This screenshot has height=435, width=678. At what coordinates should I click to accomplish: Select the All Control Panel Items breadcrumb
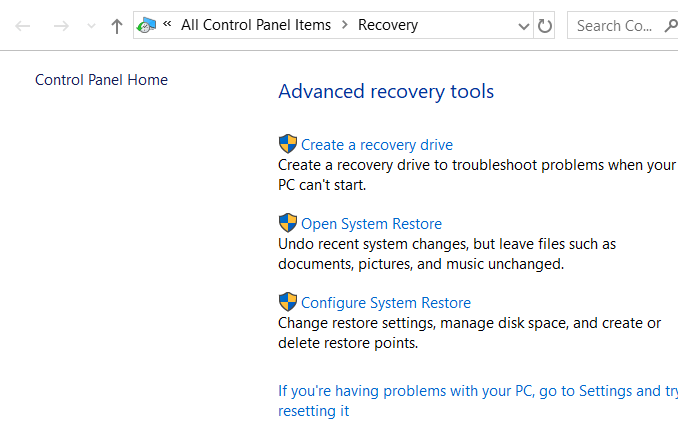click(255, 25)
